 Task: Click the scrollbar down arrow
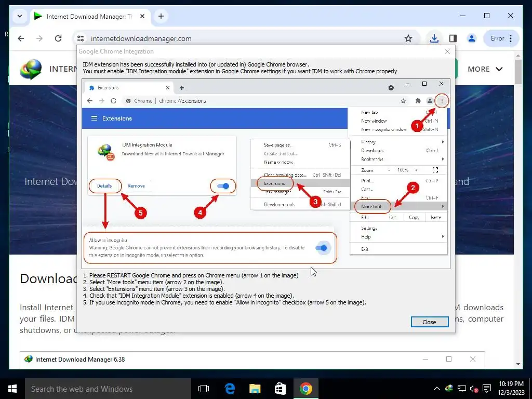pyautogui.click(x=518, y=364)
